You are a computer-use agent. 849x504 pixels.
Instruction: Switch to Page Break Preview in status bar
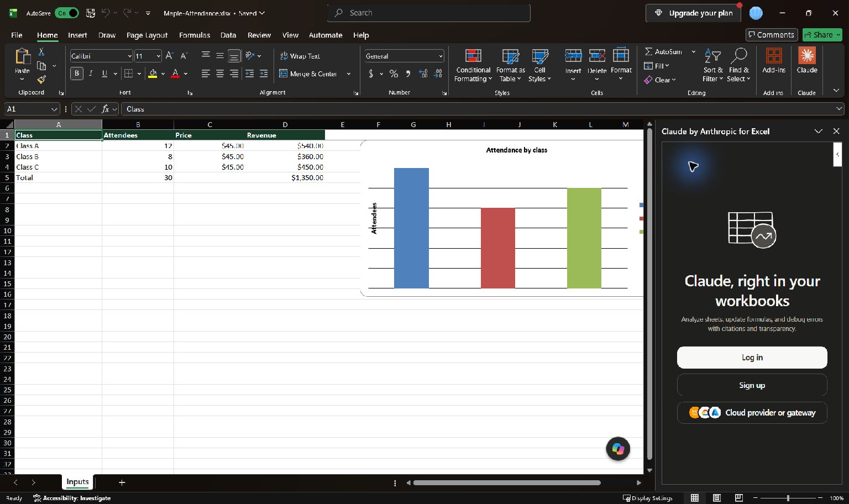pyautogui.click(x=739, y=498)
